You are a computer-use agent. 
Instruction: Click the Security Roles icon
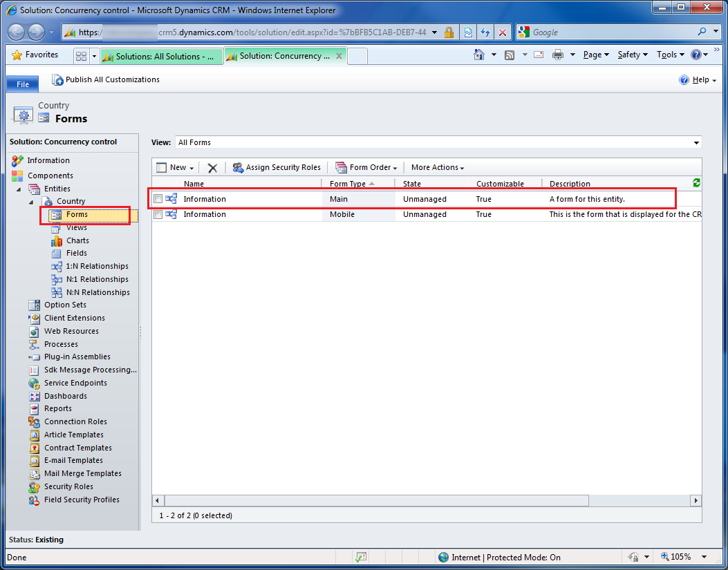35,487
